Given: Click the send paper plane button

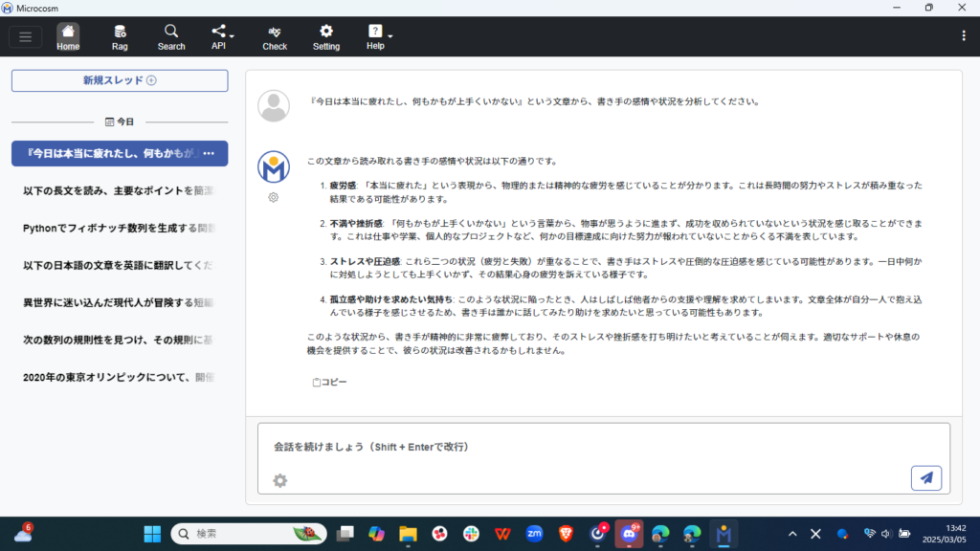Looking at the screenshot, I should click(x=925, y=478).
